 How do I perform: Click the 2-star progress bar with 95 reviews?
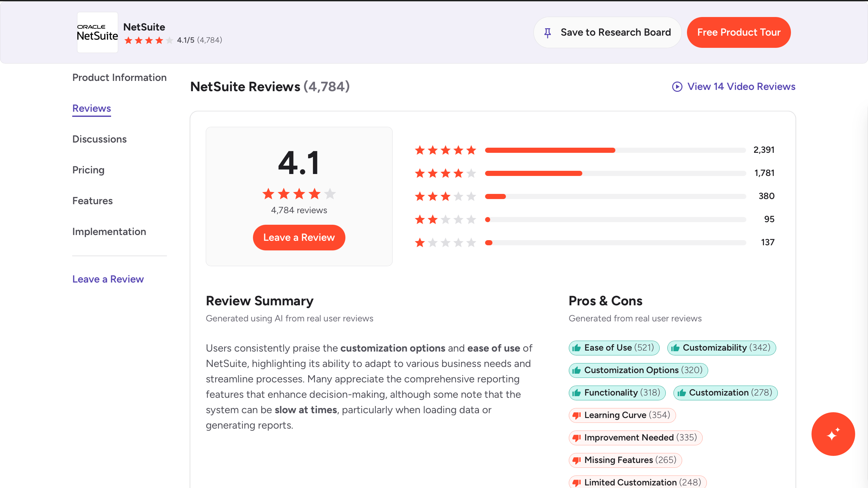pyautogui.click(x=615, y=220)
